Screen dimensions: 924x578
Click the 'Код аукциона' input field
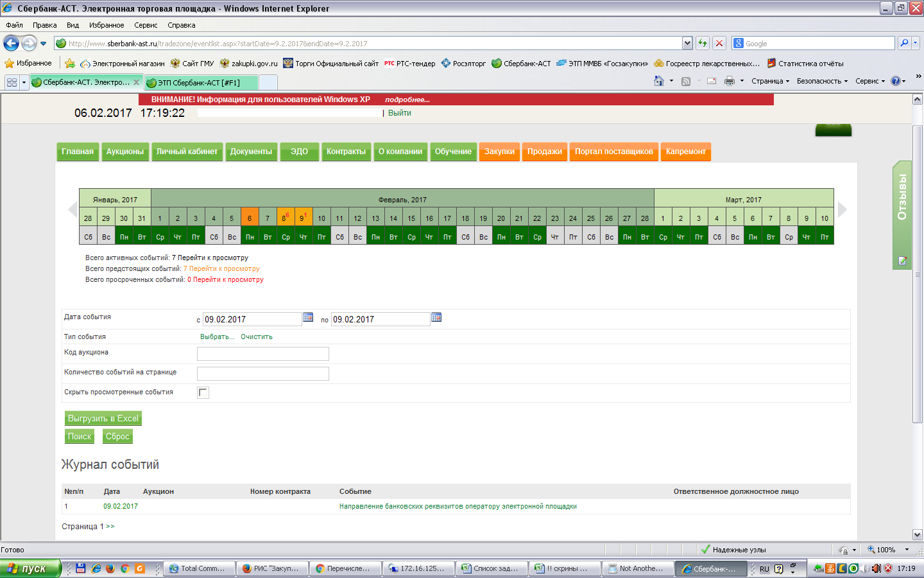point(262,354)
